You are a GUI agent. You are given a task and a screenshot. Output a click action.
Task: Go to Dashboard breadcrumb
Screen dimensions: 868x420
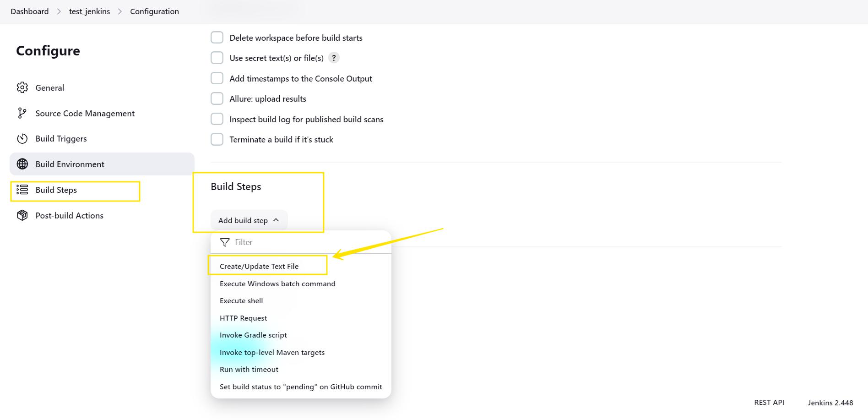[30, 11]
